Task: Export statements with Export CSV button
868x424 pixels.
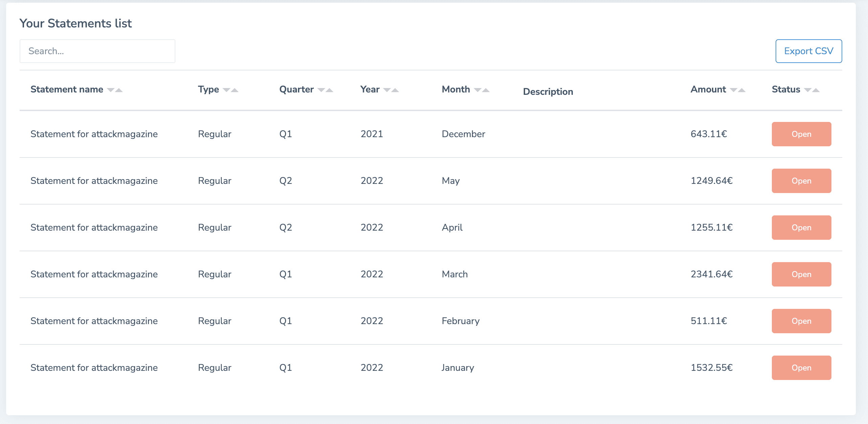Action: [809, 51]
